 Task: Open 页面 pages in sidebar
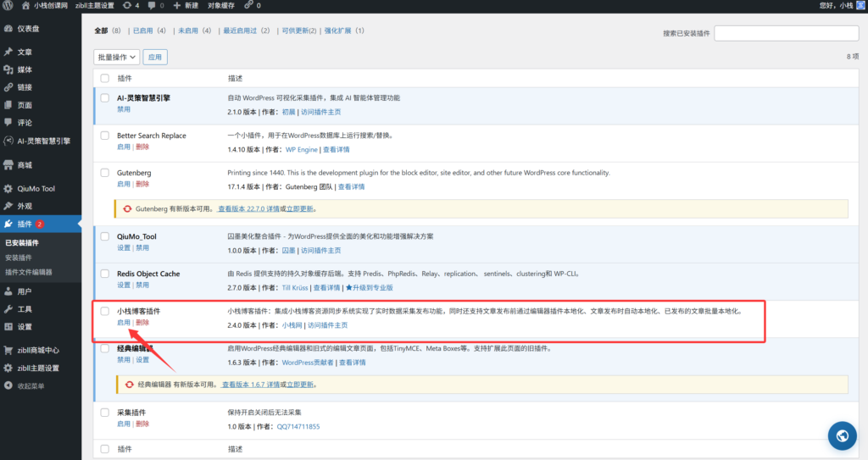pyautogui.click(x=25, y=105)
